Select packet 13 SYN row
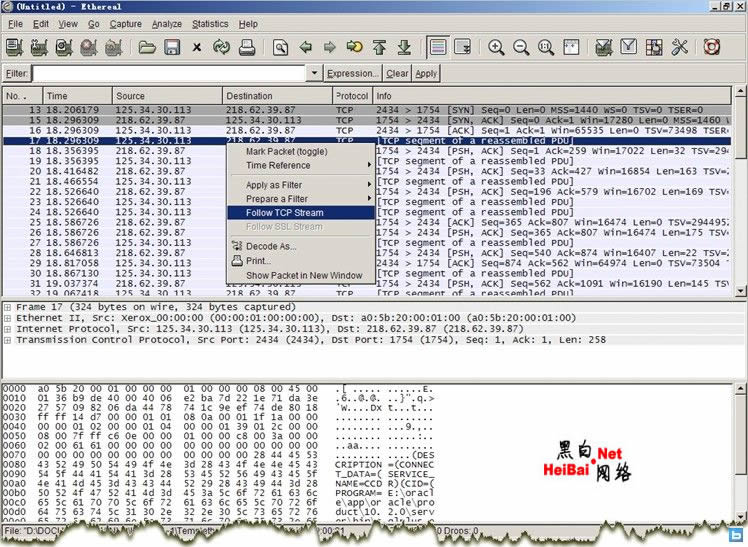The width and height of the screenshot is (748, 547). (366, 110)
